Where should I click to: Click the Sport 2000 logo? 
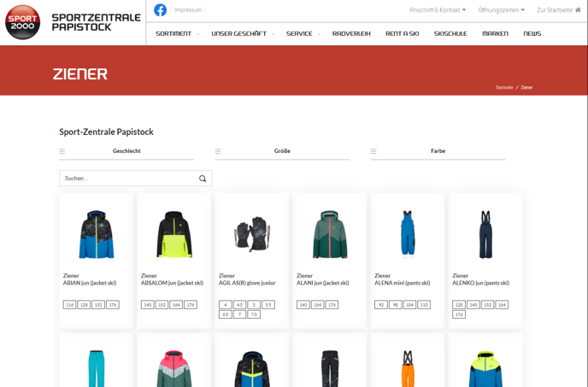point(22,22)
